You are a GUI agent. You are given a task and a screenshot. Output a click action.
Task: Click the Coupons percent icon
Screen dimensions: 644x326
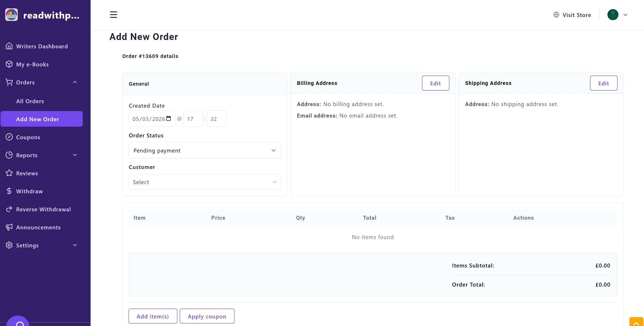[x=9, y=137]
